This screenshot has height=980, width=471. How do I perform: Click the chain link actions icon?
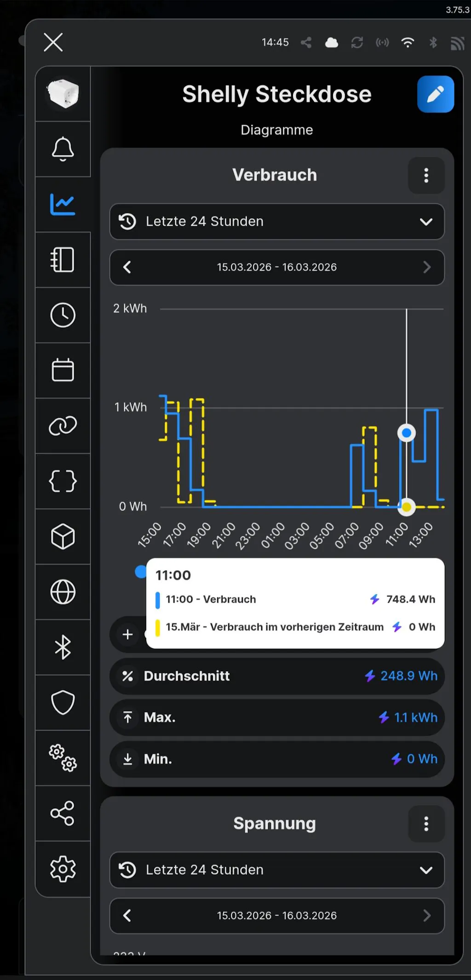63,426
